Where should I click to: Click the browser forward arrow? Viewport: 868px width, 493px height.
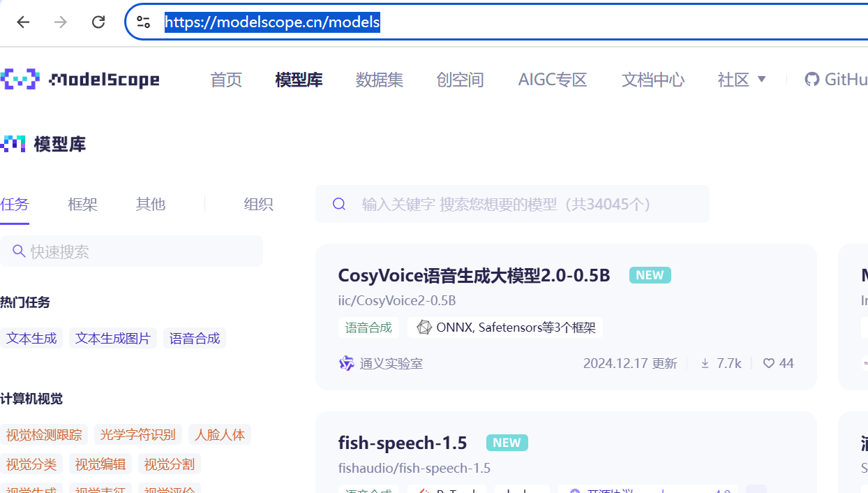[x=61, y=22]
